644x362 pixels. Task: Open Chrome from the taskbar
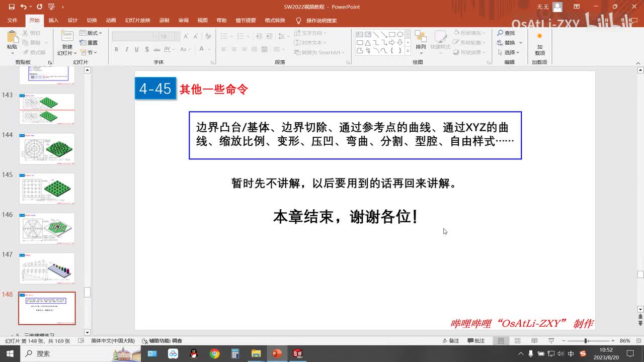tap(214, 353)
